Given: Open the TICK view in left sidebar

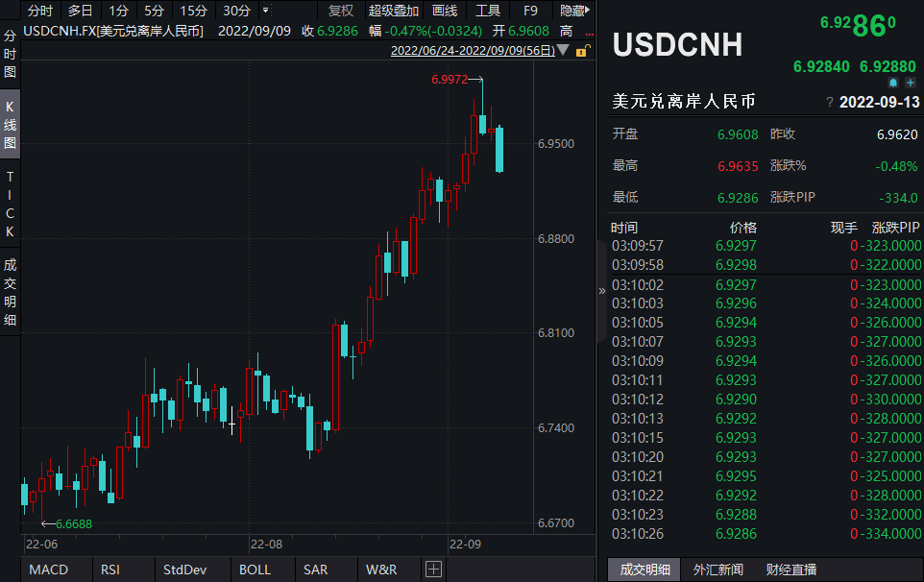Looking at the screenshot, I should (10, 204).
